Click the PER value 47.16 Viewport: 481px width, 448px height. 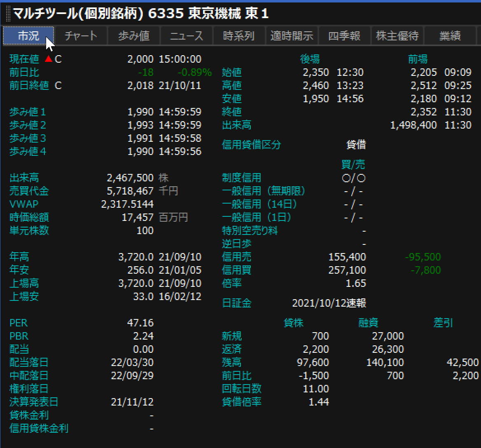pos(140,323)
